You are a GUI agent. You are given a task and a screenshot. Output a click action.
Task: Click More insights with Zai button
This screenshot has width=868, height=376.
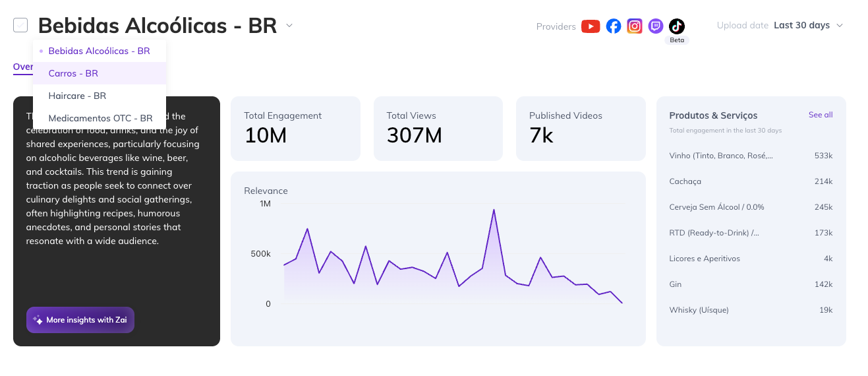pyautogui.click(x=80, y=320)
